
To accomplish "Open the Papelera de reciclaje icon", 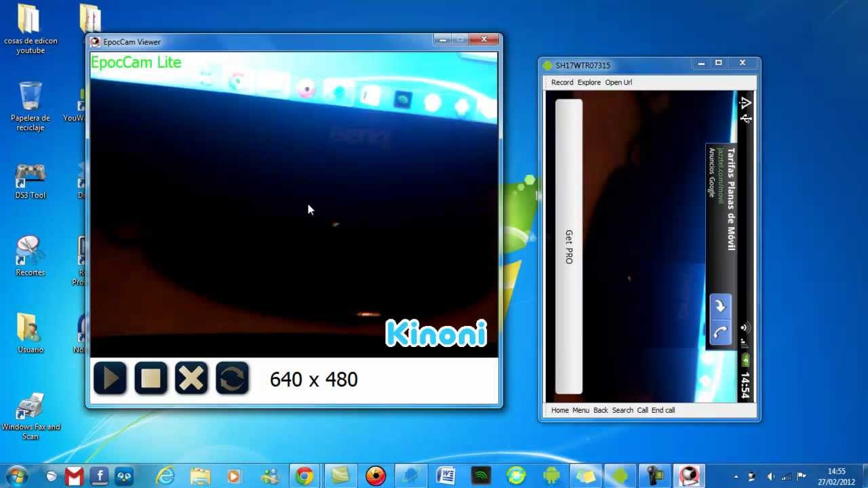I will (31, 106).
